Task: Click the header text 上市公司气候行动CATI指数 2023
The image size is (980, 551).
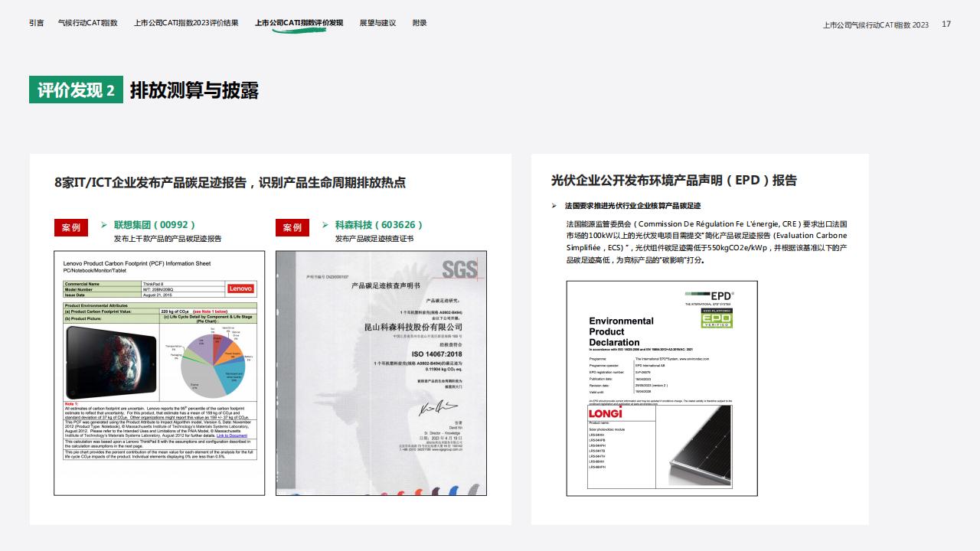Action: (876, 24)
